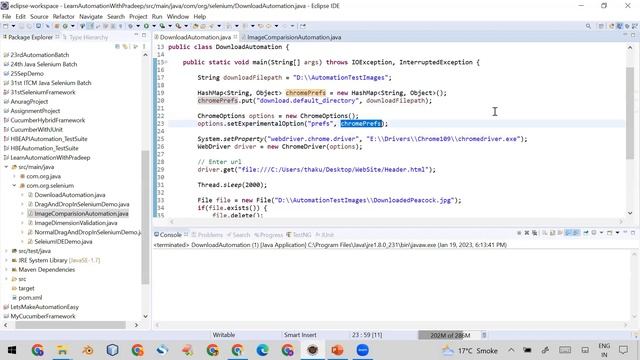Open PowerPoint from the taskbar
640x360 pixels.
coord(337,350)
